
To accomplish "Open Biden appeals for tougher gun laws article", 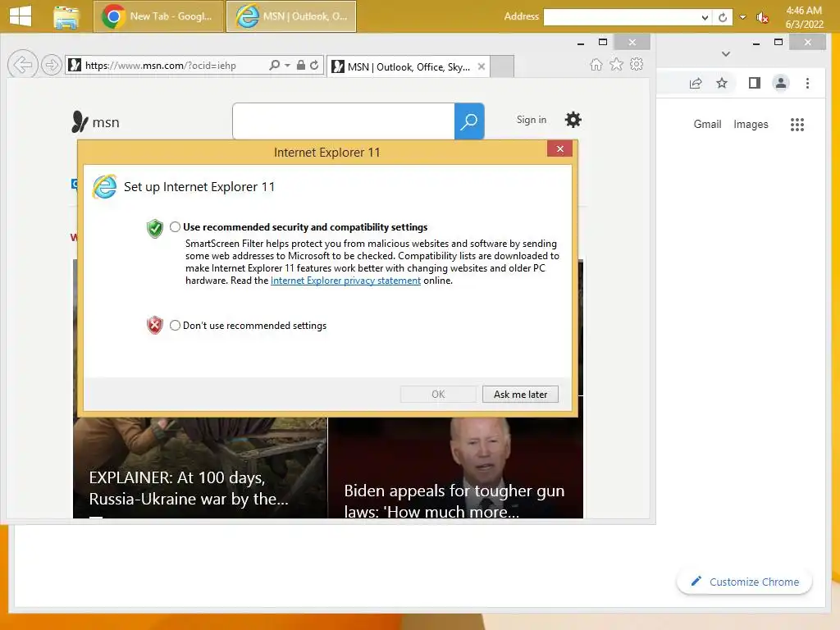I will (454, 501).
